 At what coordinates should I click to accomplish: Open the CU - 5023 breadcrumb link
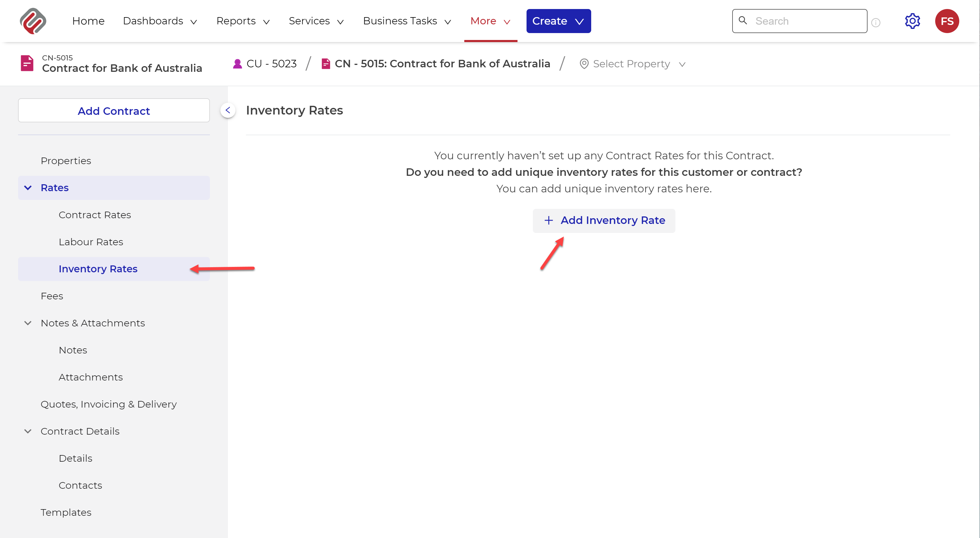[x=271, y=63]
